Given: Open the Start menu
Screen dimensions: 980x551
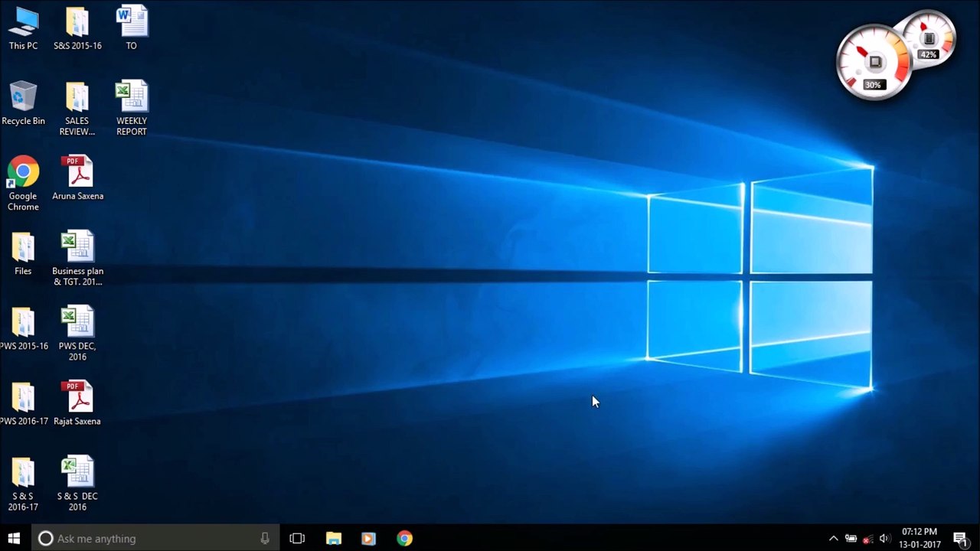Looking at the screenshot, I should pos(14,538).
